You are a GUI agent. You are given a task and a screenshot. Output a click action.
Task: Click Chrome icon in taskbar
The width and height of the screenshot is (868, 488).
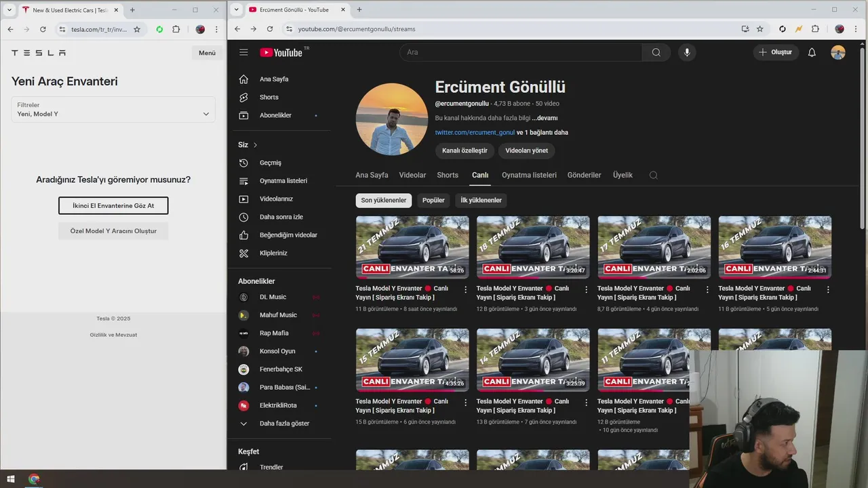click(34, 479)
